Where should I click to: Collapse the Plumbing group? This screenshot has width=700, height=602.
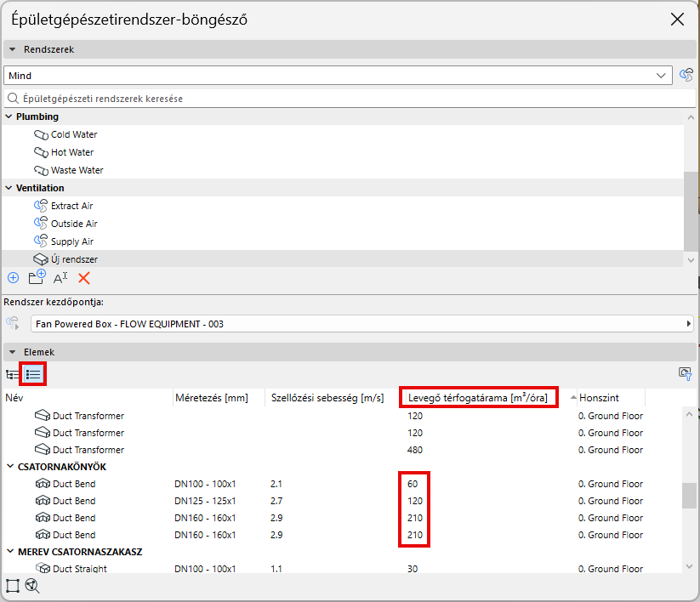(9, 116)
